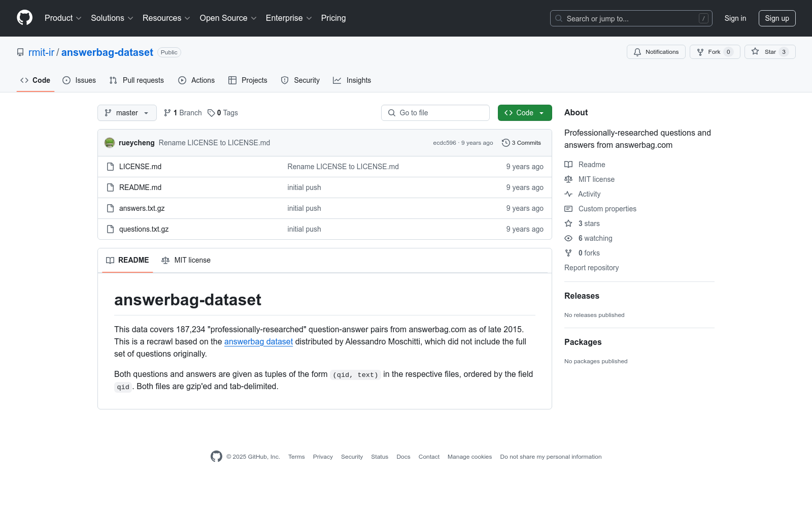Click Sign in
This screenshot has height=508, width=812.
pos(735,18)
